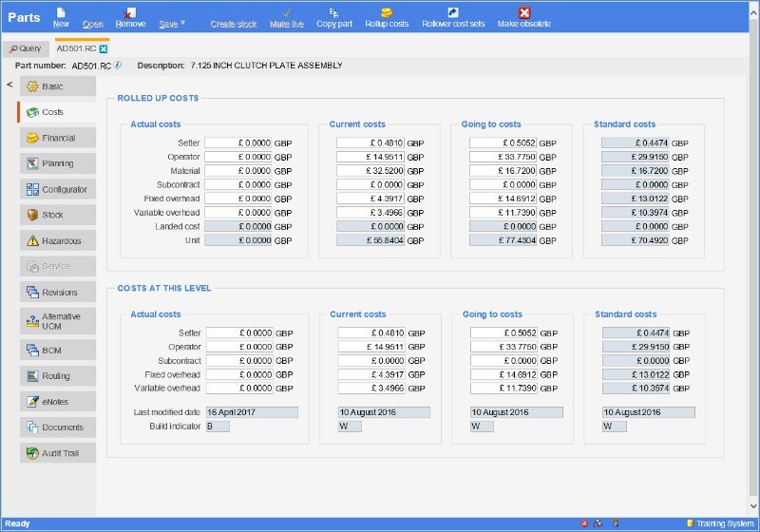
Task: Click the rolled up Going to costs Operator field
Action: click(x=503, y=157)
